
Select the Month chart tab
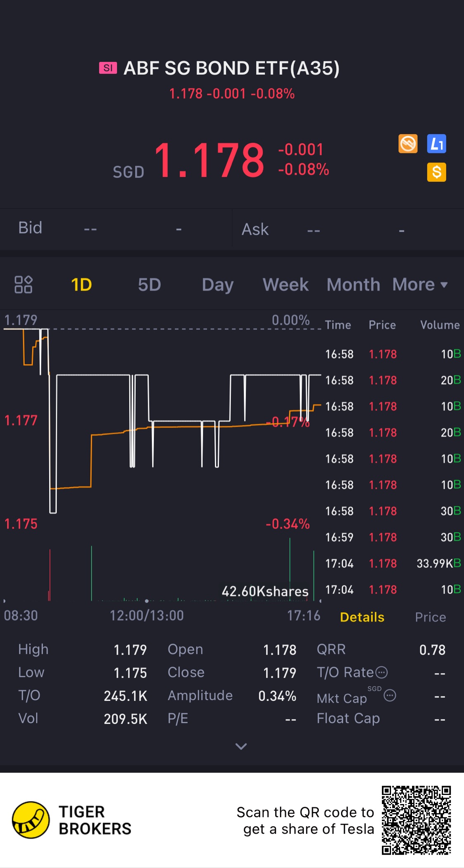(x=353, y=284)
